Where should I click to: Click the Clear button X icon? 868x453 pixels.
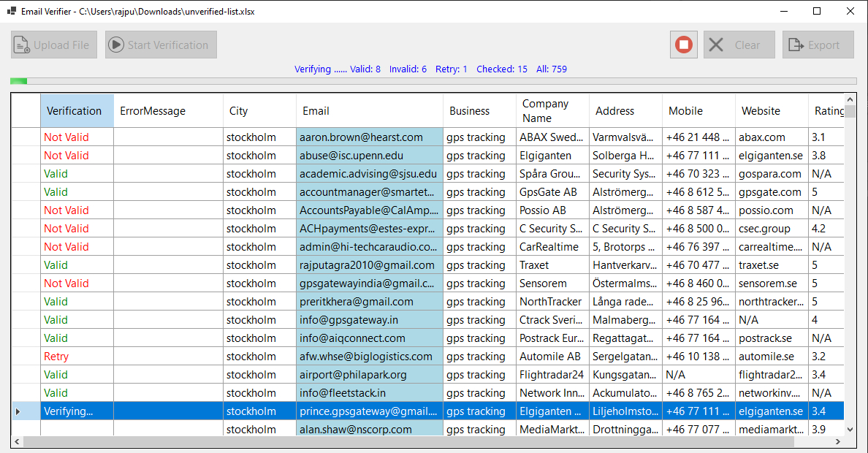(716, 45)
